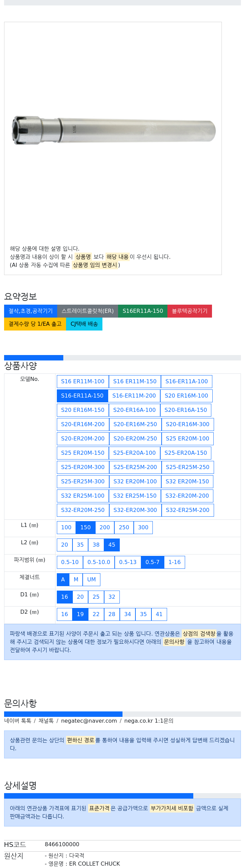Select model S25-ER25M-300
This screenshot has height=868, width=245.
point(83,481)
